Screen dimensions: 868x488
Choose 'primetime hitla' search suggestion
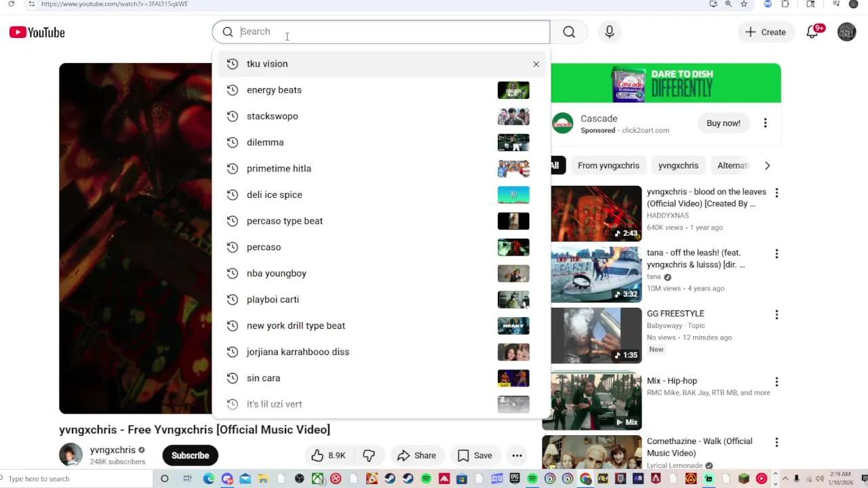380,169
